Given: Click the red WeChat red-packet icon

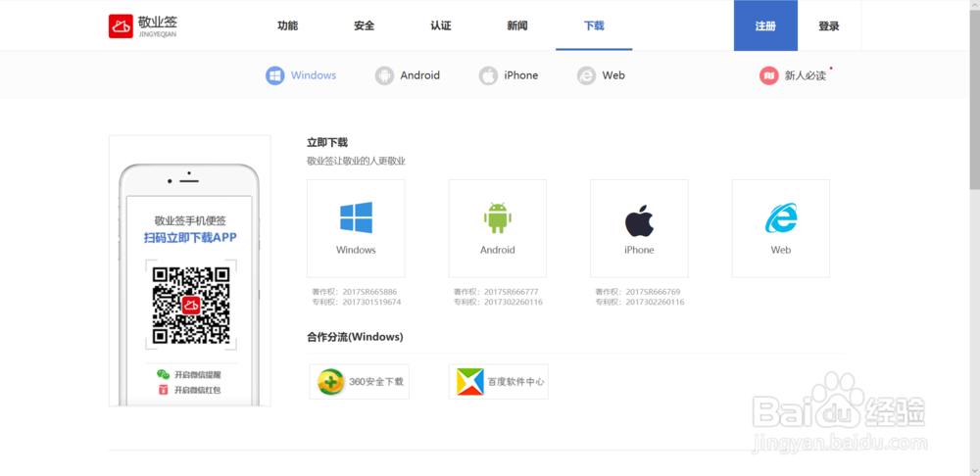Looking at the screenshot, I should point(163,390).
